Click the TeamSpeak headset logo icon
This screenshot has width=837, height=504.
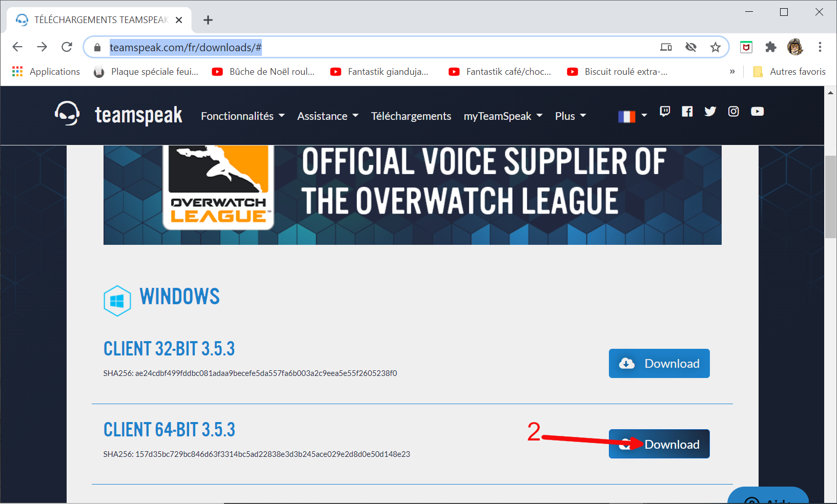(x=67, y=114)
